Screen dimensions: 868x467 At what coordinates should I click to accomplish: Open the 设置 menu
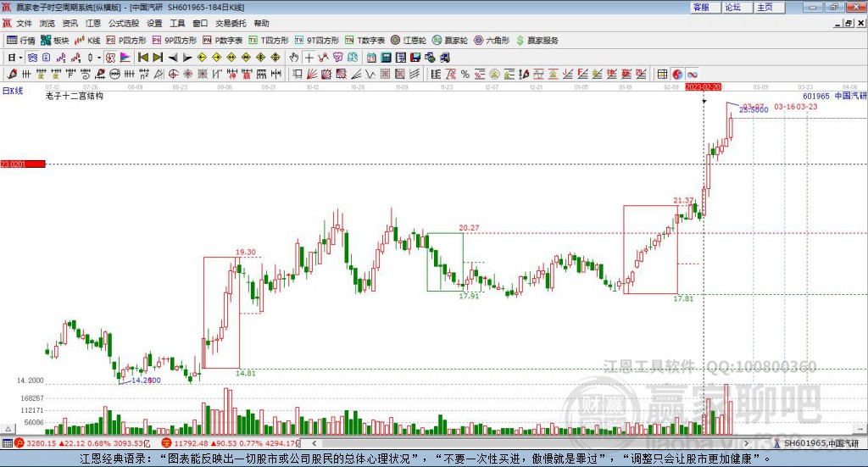click(x=154, y=23)
